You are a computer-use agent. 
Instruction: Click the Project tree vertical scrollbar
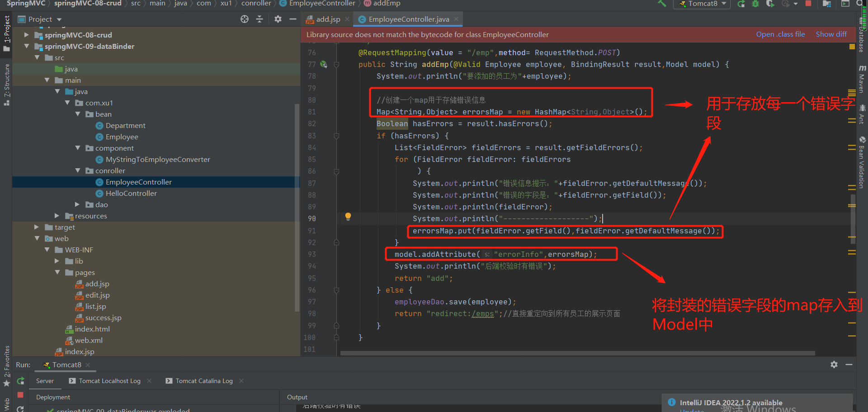(x=297, y=208)
